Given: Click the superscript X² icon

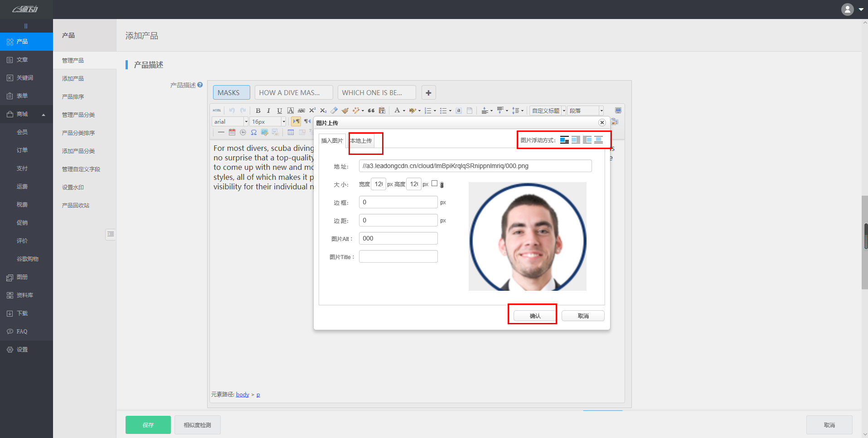Looking at the screenshot, I should point(312,111).
